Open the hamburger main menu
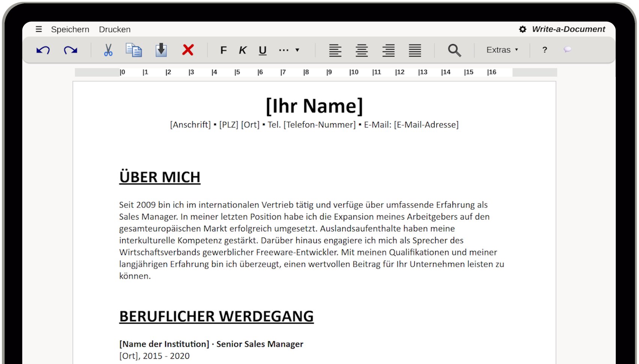 point(39,29)
